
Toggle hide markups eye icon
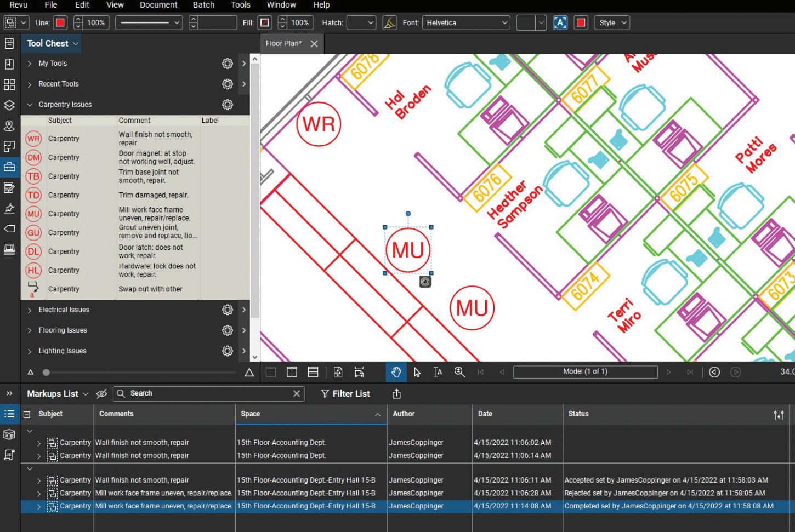coord(101,394)
